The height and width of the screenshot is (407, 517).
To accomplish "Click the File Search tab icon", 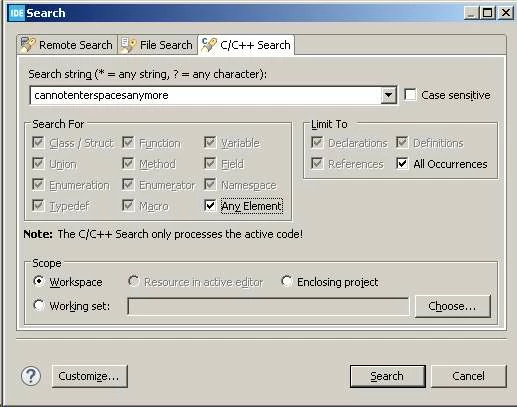I will (x=129, y=45).
